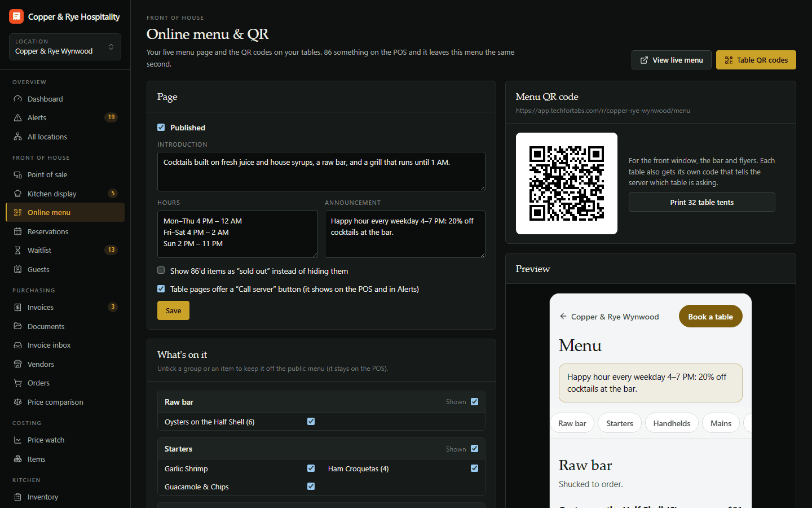Click the Point of sale icon

17,174
